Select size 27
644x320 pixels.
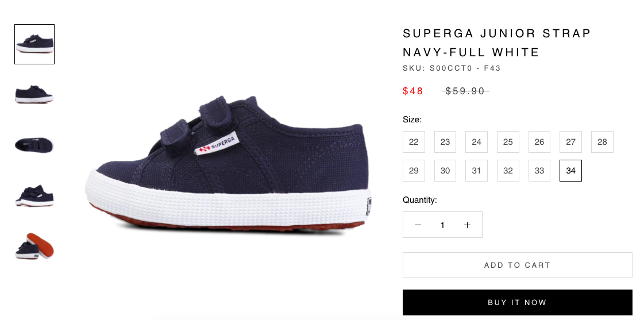(571, 142)
